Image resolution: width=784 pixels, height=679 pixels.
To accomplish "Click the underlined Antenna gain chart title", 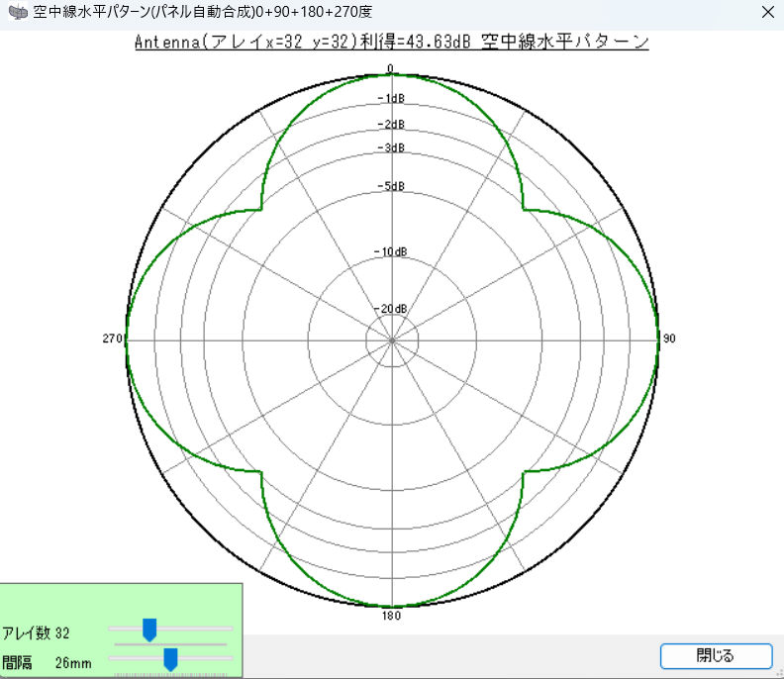I will pyautogui.click(x=392, y=42).
